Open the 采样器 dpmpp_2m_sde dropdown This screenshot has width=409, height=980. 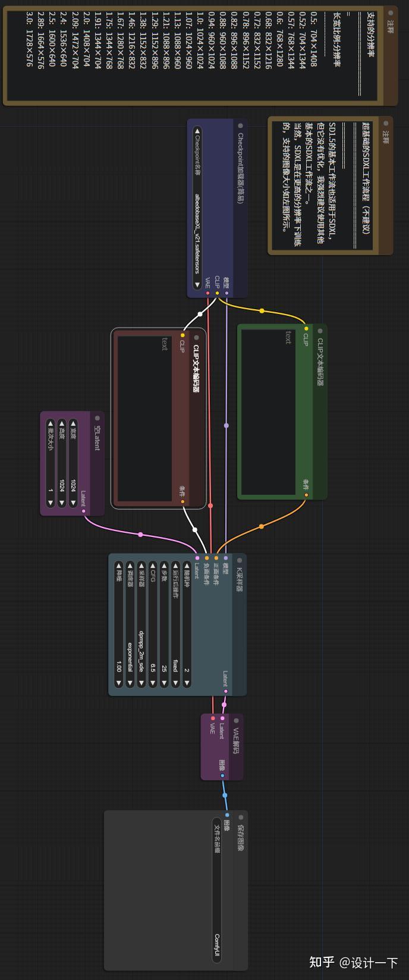141,624
